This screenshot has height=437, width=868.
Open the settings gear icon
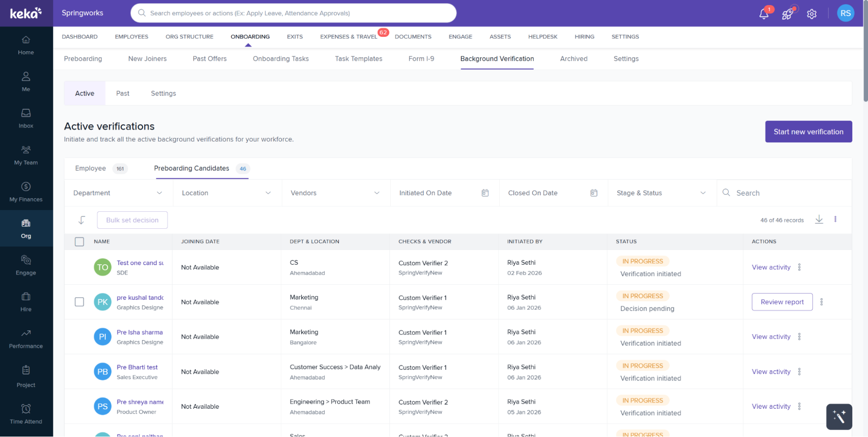811,14
